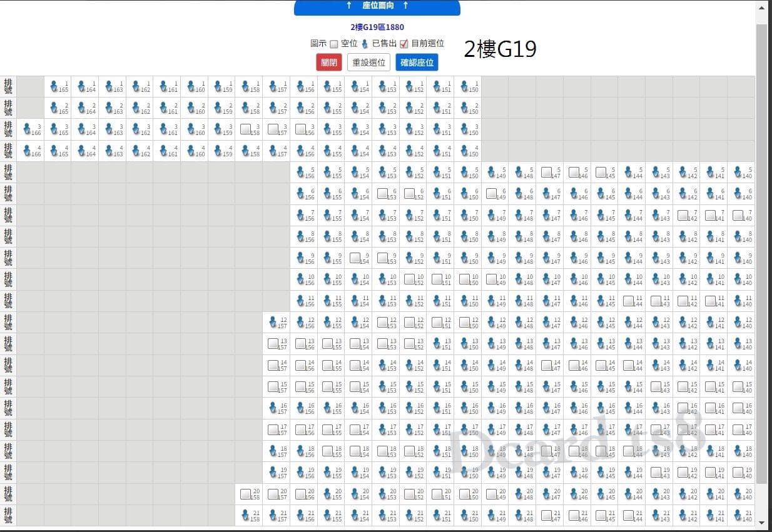Viewport: 772px width, 532px height.
Task: Select sold seat 140 in row 5
Action: click(738, 172)
